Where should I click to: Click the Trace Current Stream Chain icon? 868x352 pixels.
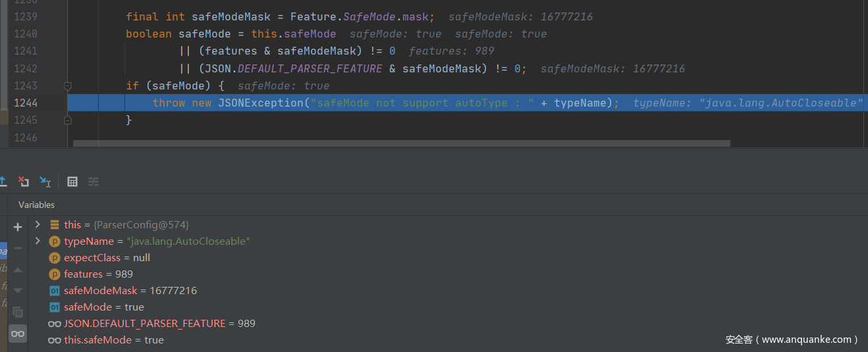pos(94,182)
